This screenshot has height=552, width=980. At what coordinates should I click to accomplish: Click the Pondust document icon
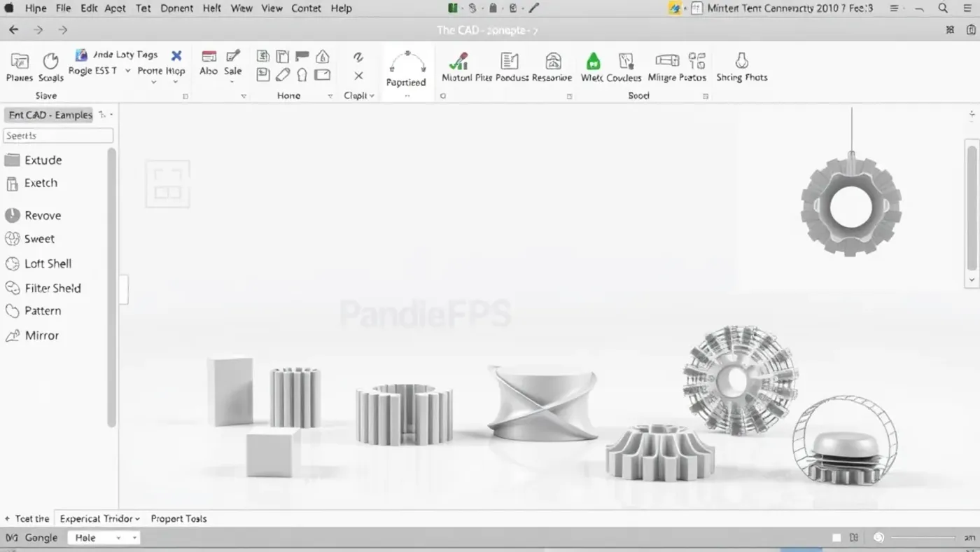(510, 61)
